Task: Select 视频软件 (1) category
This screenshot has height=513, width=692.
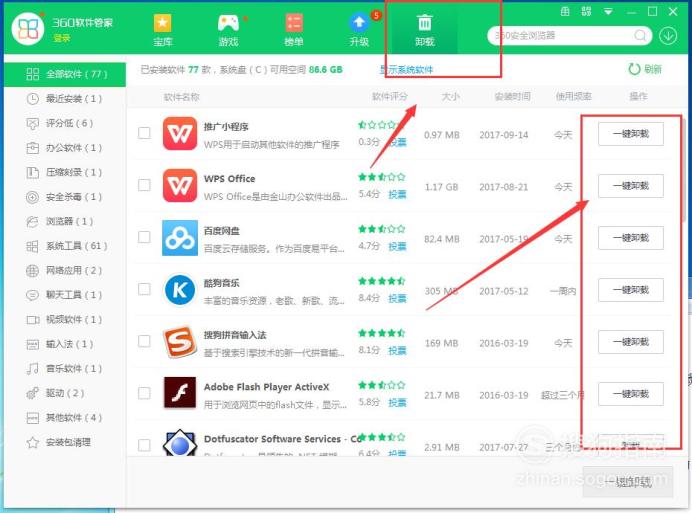Action: coord(65,319)
